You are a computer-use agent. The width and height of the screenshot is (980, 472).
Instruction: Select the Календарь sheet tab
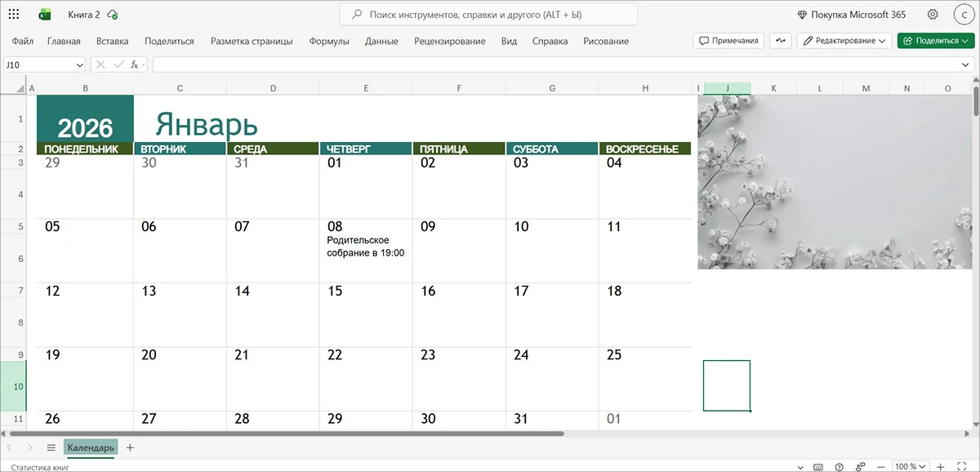point(91,448)
